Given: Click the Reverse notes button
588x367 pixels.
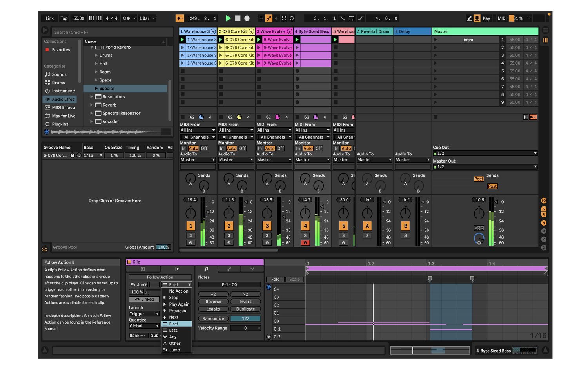Looking at the screenshot, I should pyautogui.click(x=213, y=302).
